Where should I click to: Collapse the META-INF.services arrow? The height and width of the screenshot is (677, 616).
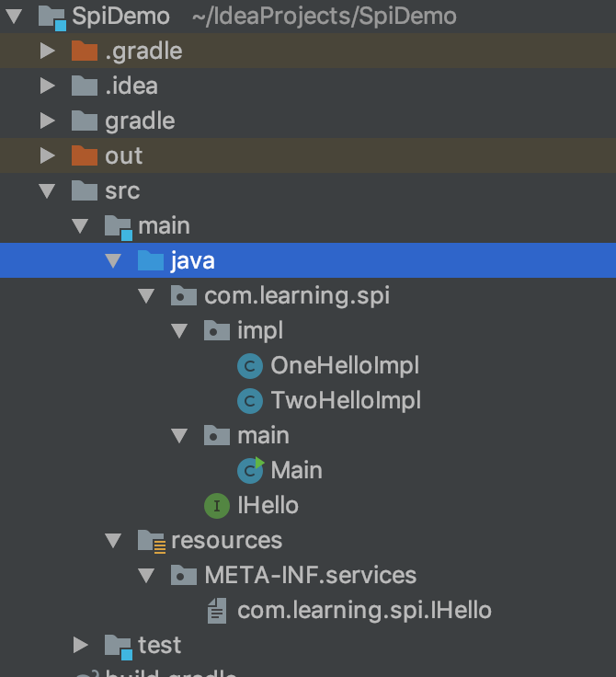146,576
